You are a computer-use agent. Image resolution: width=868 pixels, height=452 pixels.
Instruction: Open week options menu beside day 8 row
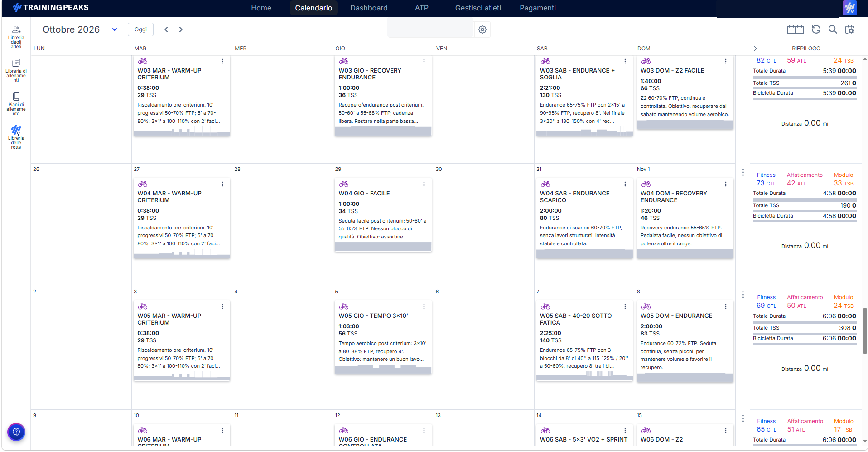pyautogui.click(x=743, y=295)
